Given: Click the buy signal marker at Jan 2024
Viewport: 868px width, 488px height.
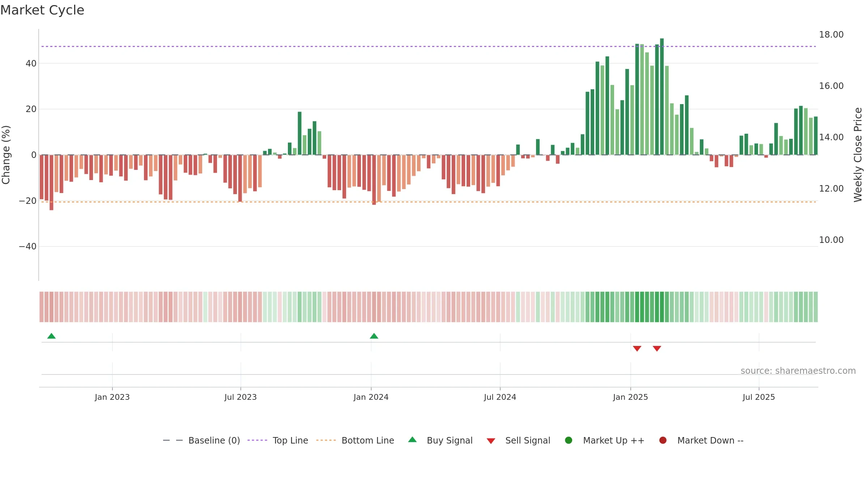Looking at the screenshot, I should click(x=374, y=336).
